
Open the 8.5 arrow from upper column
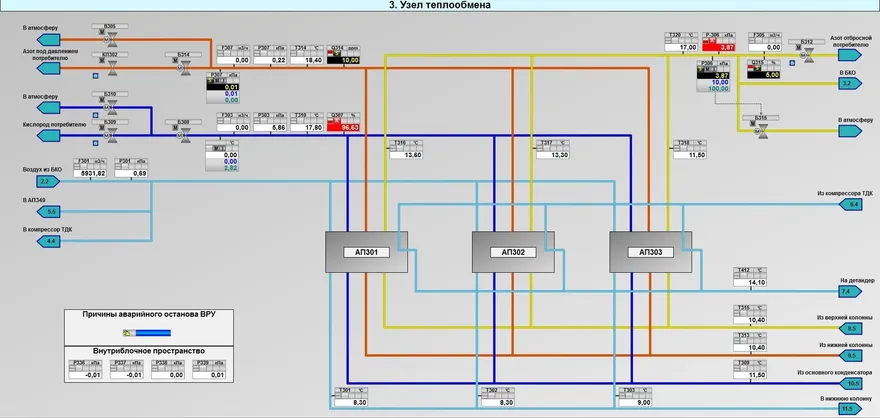(850, 328)
